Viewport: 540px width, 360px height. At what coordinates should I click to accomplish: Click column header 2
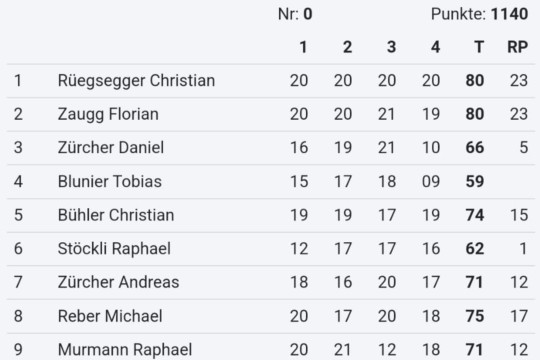pos(347,47)
